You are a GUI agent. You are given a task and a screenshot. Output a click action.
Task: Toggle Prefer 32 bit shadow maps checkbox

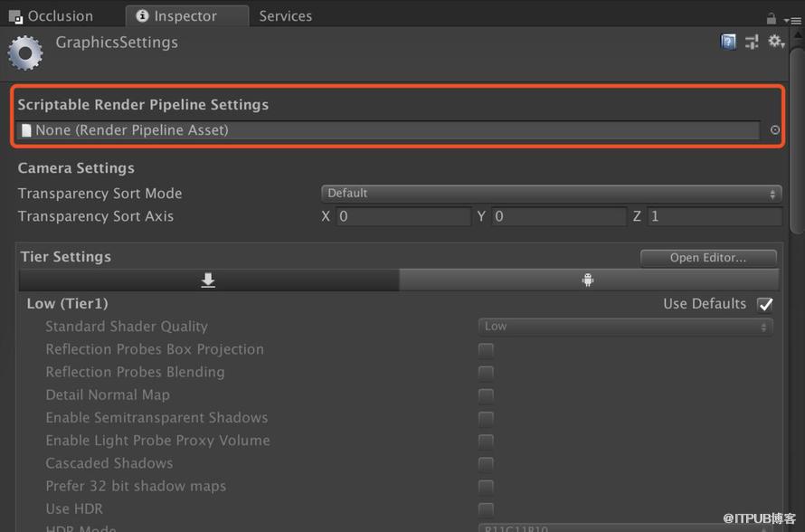pyautogui.click(x=486, y=487)
